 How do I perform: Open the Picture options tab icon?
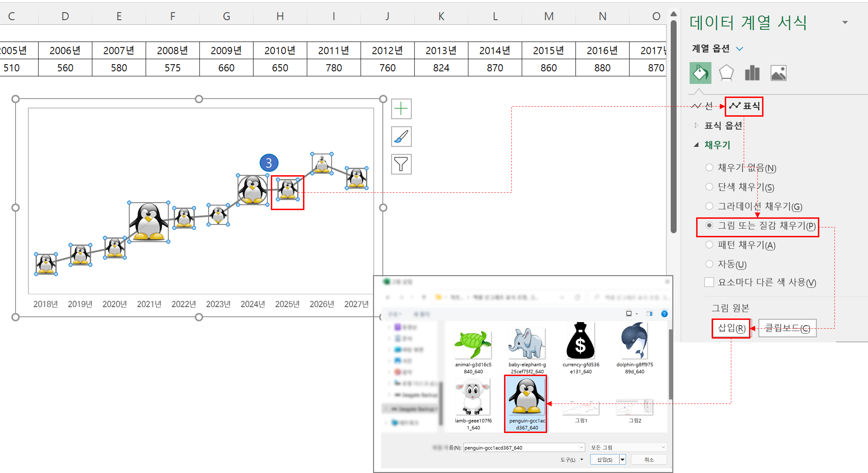(778, 73)
